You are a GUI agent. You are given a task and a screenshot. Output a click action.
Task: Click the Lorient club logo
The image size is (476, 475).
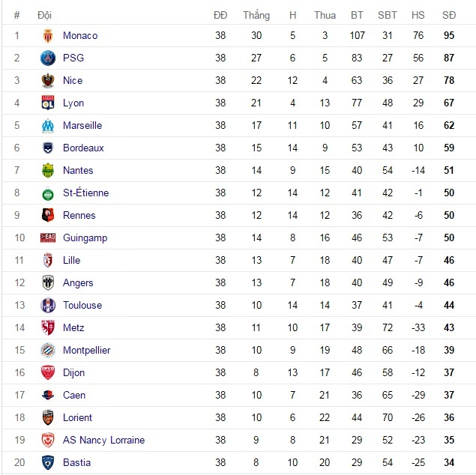[x=48, y=418]
